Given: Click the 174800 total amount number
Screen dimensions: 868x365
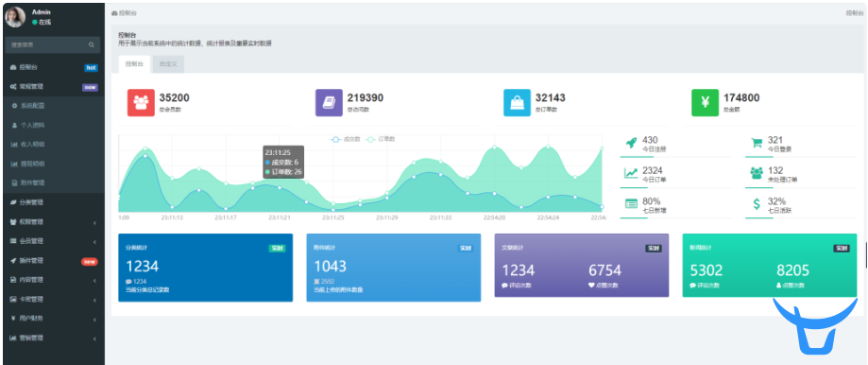Looking at the screenshot, I should coord(741,97).
